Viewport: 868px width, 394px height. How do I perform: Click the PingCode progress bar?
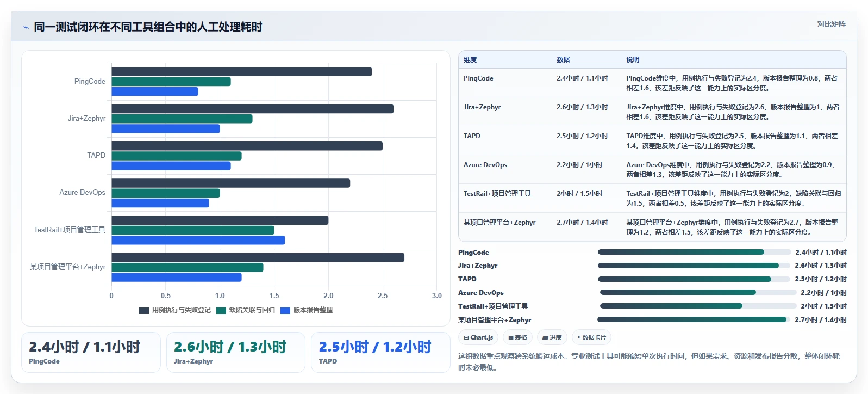pyautogui.click(x=695, y=252)
